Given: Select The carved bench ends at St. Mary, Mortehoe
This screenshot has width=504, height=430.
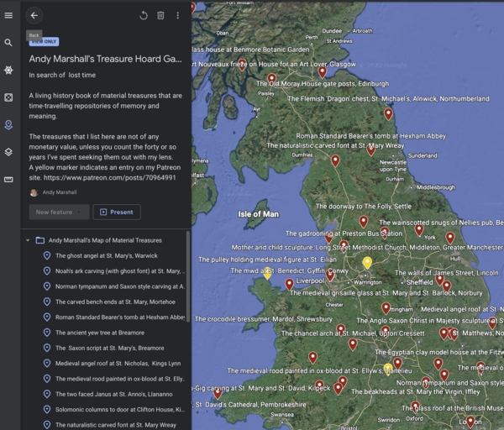Looking at the screenshot, I should pyautogui.click(x=115, y=302).
